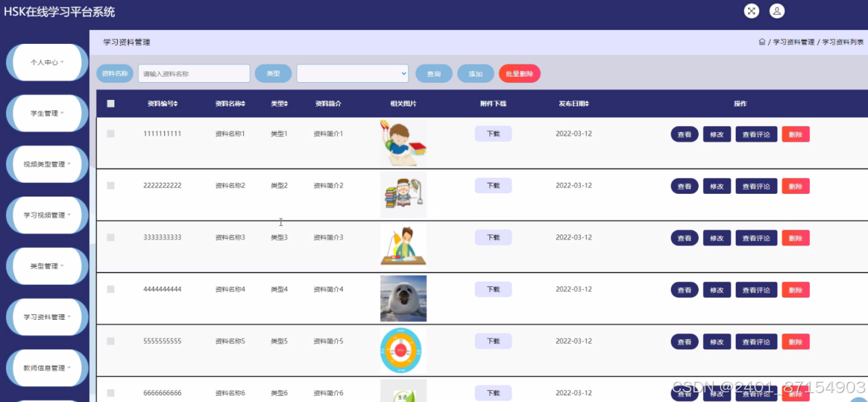Download attachment for 资料名称2

click(493, 186)
